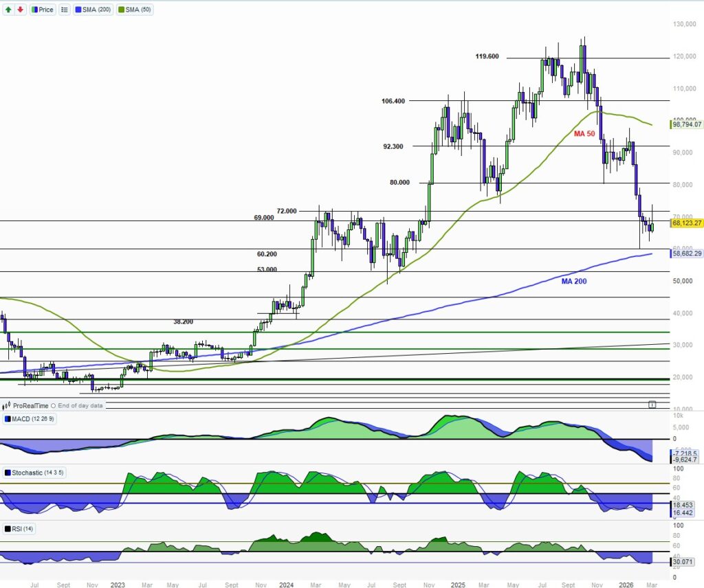Click the ProRealTime candlestick logo icon
Image resolution: width=704 pixels, height=588 pixels.
pos(8,406)
